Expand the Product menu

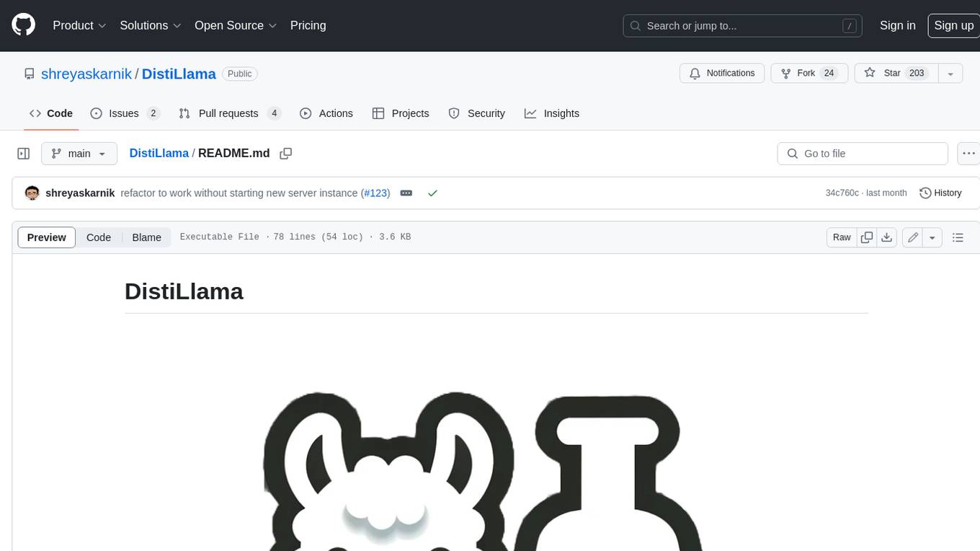point(79,25)
